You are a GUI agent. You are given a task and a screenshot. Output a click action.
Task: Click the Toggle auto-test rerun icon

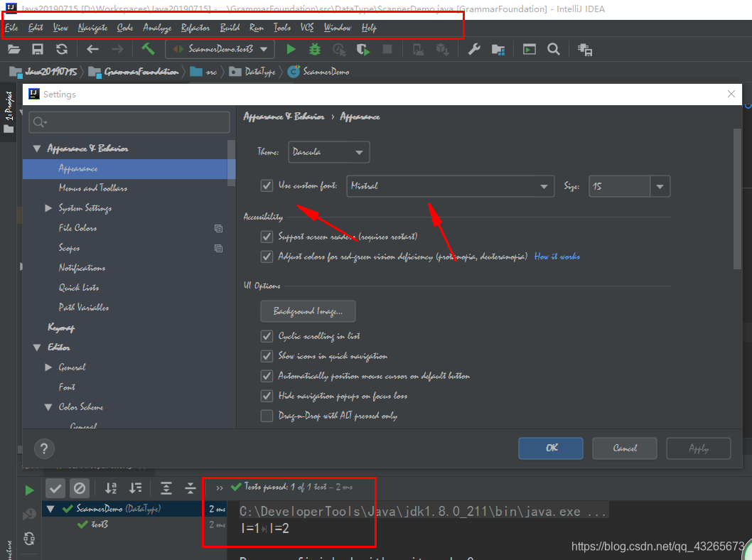coord(29,539)
